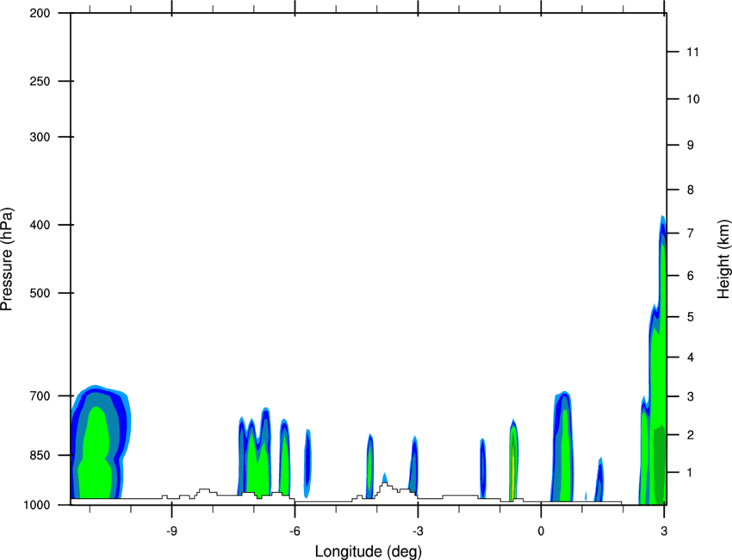Pick the 3 km height label

(x=691, y=396)
